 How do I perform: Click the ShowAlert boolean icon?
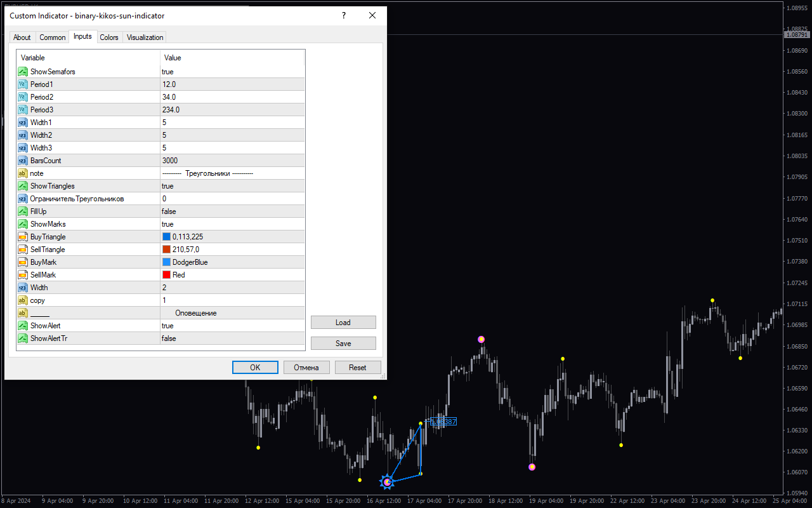tap(22, 326)
